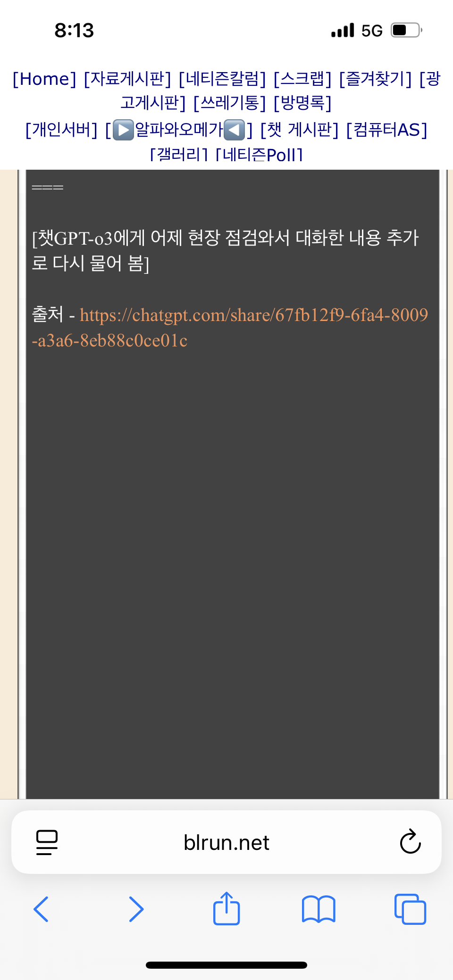Tap the Safari forward arrow
This screenshot has width=453, height=980.
136,909
